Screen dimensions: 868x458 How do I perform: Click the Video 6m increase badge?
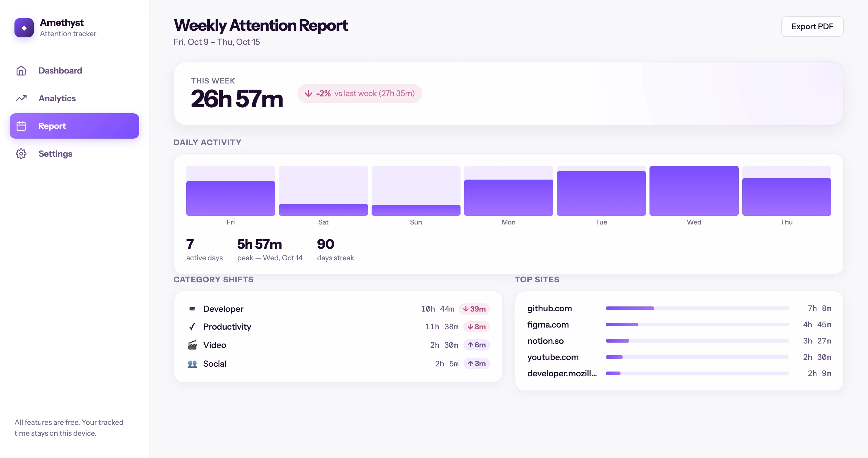(476, 345)
